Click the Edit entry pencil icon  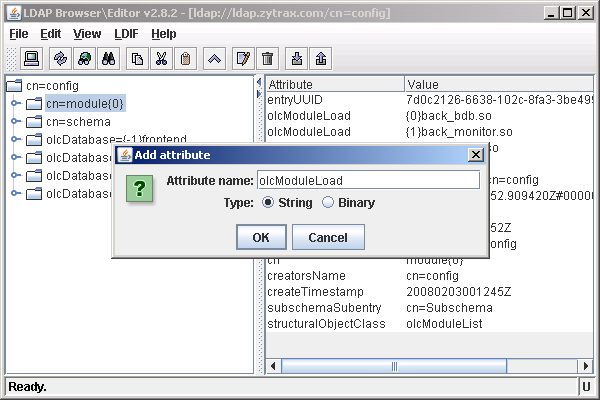coord(243,59)
